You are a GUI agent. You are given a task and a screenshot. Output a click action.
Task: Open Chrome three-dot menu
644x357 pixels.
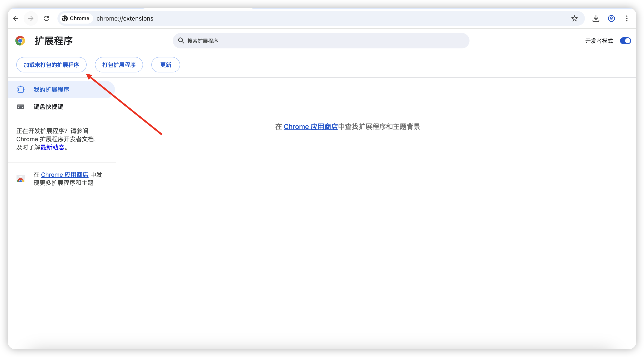pos(626,18)
